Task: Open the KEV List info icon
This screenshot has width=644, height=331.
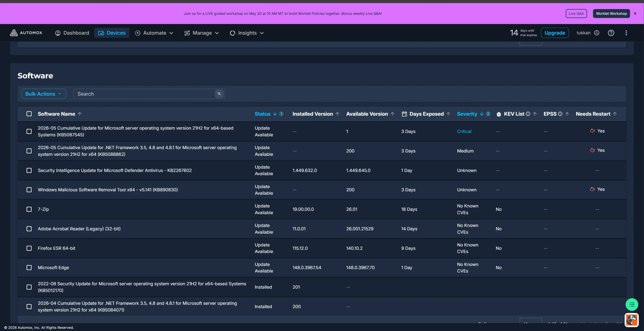Action: click(528, 114)
